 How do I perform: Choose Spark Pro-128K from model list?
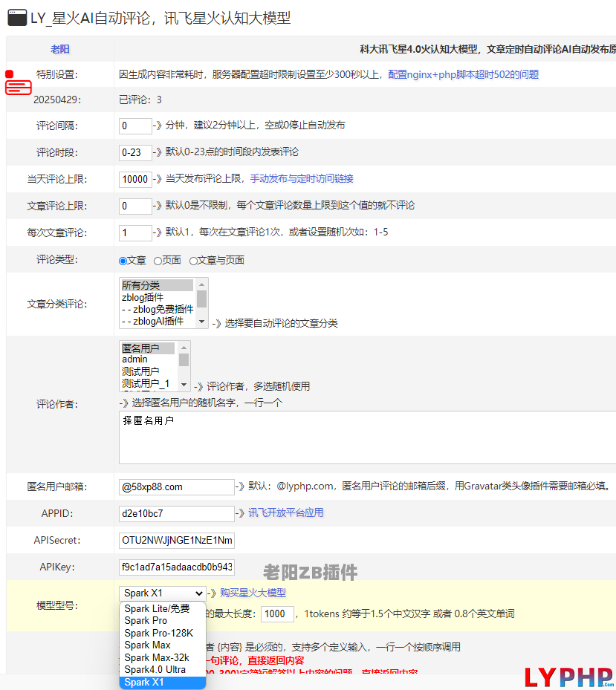click(163, 633)
